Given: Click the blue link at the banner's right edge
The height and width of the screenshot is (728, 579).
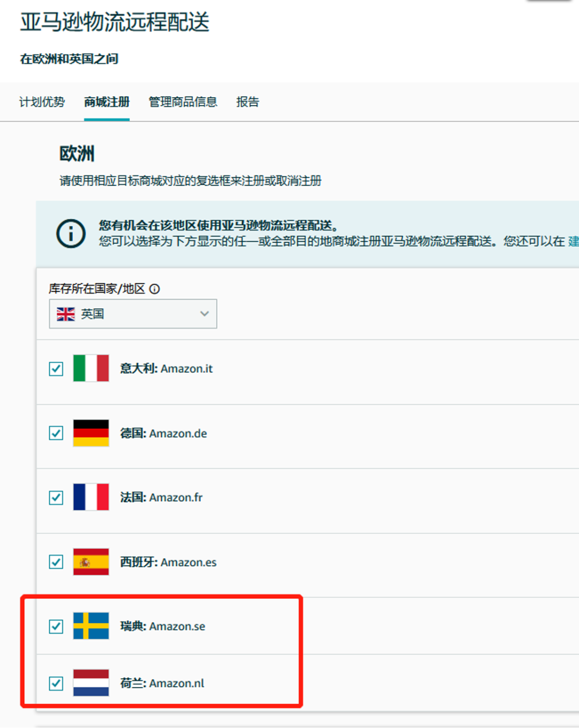Looking at the screenshot, I should click(x=573, y=241).
